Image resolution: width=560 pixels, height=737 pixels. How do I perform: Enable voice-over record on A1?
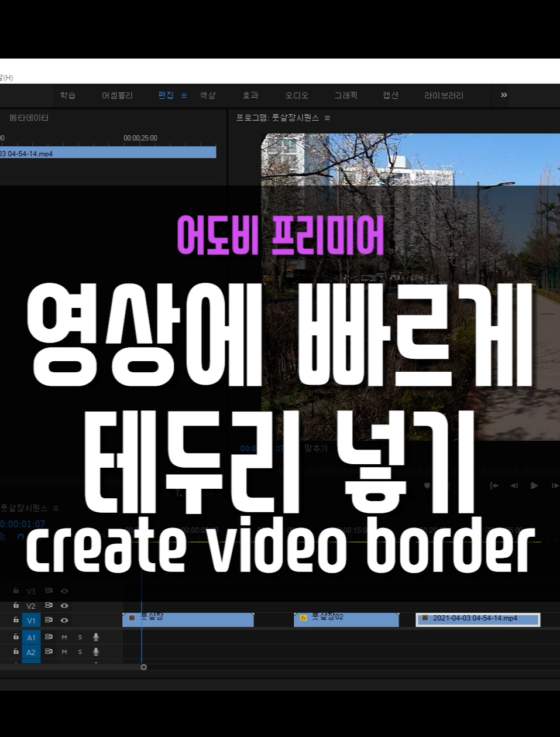(x=96, y=637)
